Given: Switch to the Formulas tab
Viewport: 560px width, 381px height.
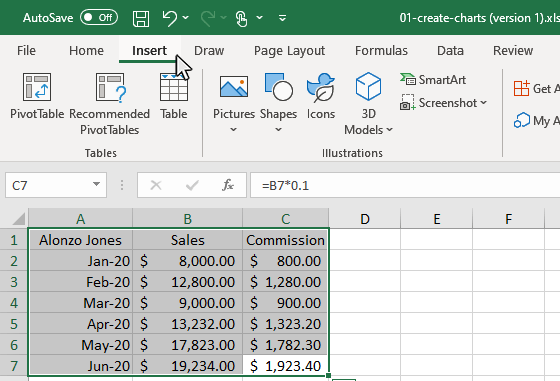Looking at the screenshot, I should click(381, 50).
